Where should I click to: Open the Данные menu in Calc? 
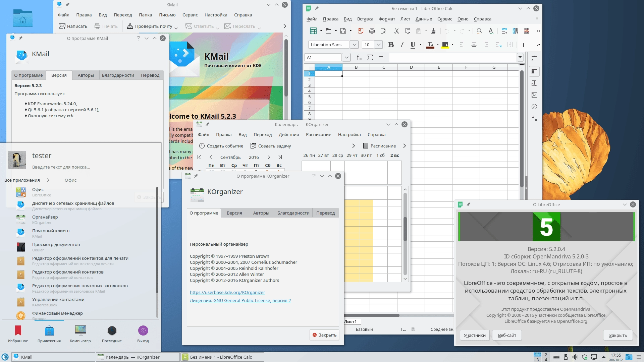click(x=424, y=19)
